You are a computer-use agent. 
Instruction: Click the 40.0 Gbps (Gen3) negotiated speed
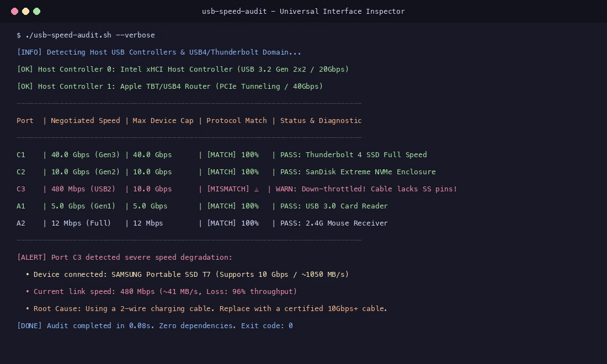[85, 154]
